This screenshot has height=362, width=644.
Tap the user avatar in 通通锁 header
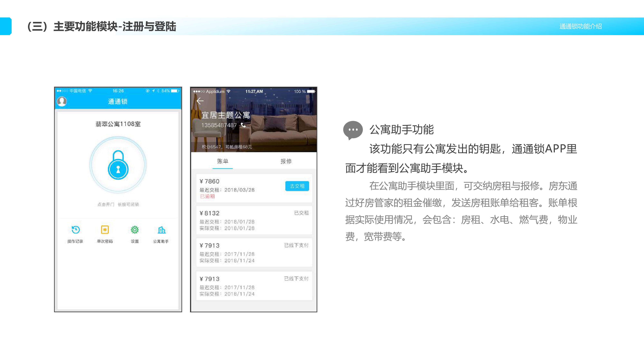[x=62, y=101]
